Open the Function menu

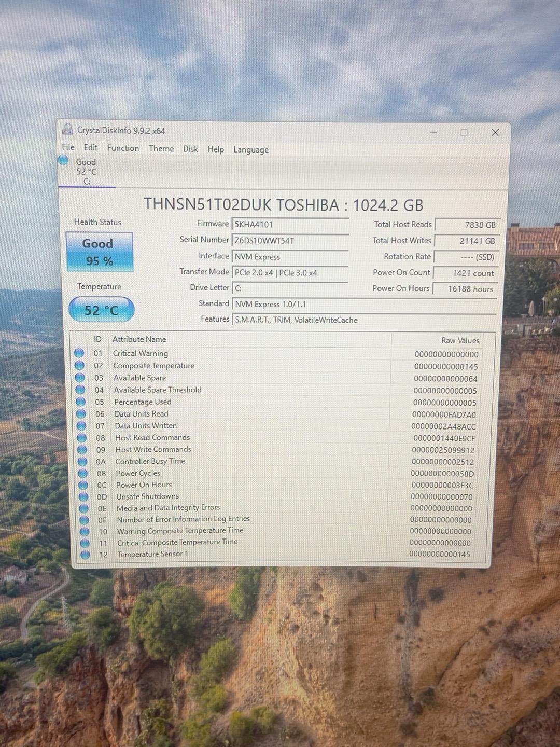tap(123, 148)
